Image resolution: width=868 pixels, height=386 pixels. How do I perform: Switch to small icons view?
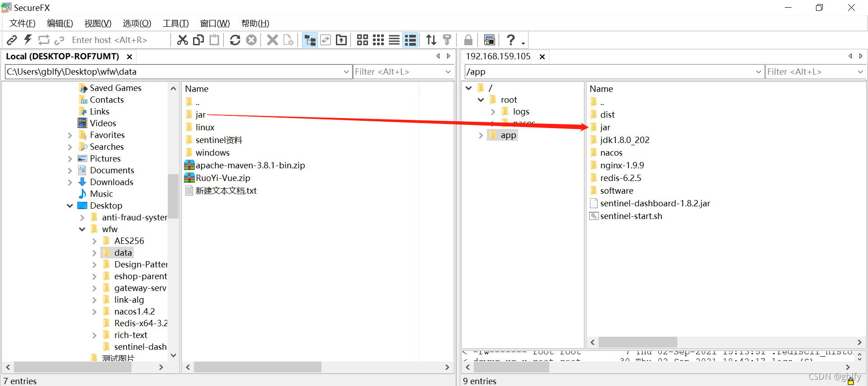point(378,40)
